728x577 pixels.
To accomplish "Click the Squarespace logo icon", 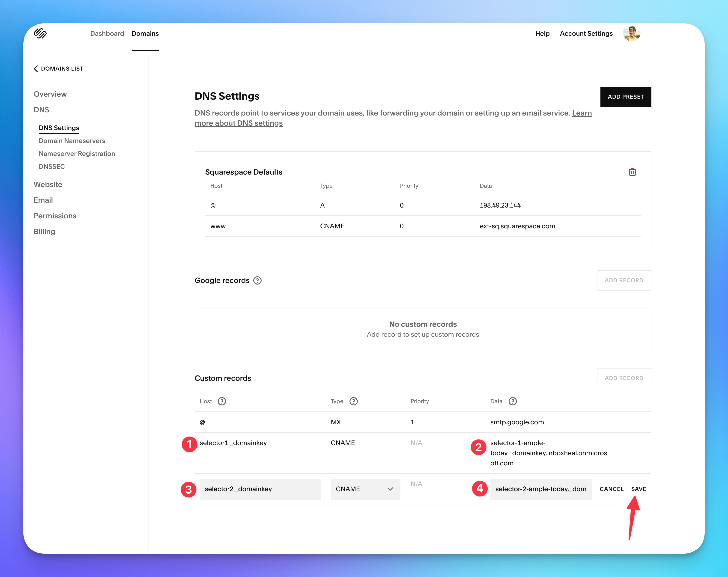I will click(x=40, y=33).
